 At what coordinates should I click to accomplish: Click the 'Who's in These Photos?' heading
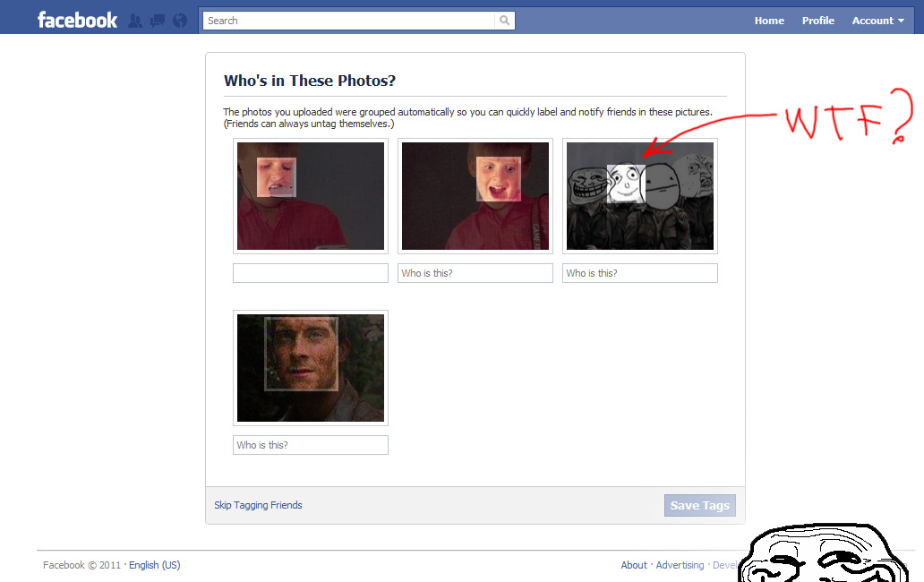[310, 81]
